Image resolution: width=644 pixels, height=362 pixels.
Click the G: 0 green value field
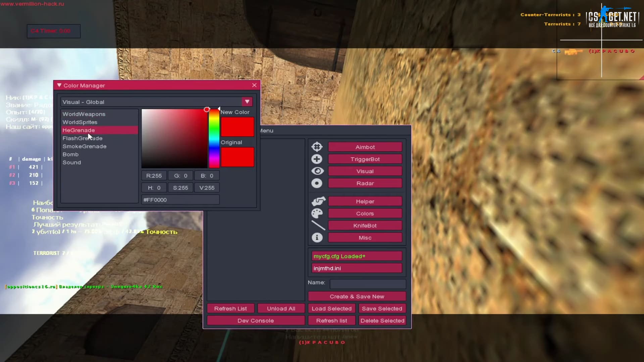[x=181, y=175]
